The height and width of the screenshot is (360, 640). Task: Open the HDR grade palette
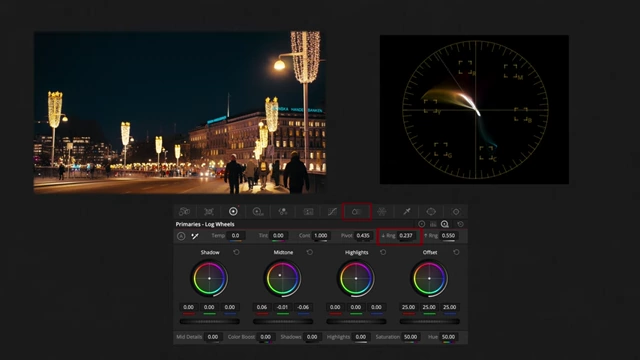[258, 211]
